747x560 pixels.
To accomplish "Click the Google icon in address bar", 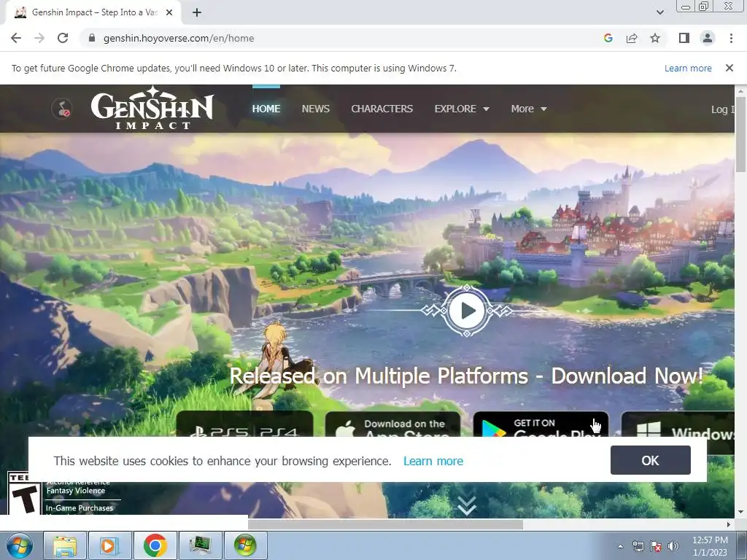I will pyautogui.click(x=608, y=38).
